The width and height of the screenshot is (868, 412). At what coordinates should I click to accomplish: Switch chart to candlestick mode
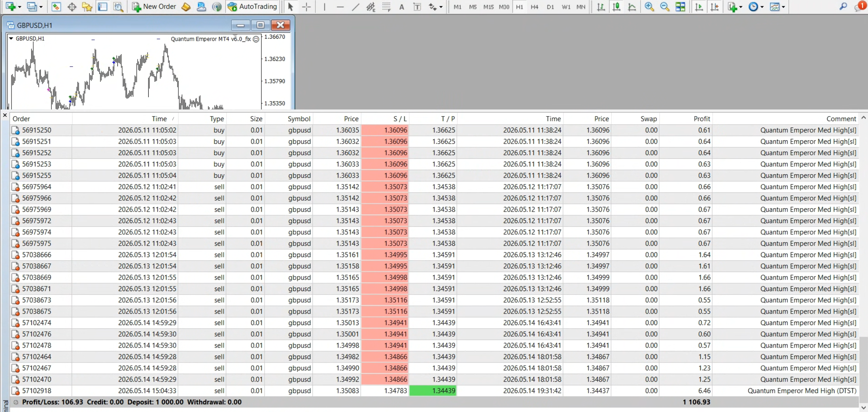[616, 7]
